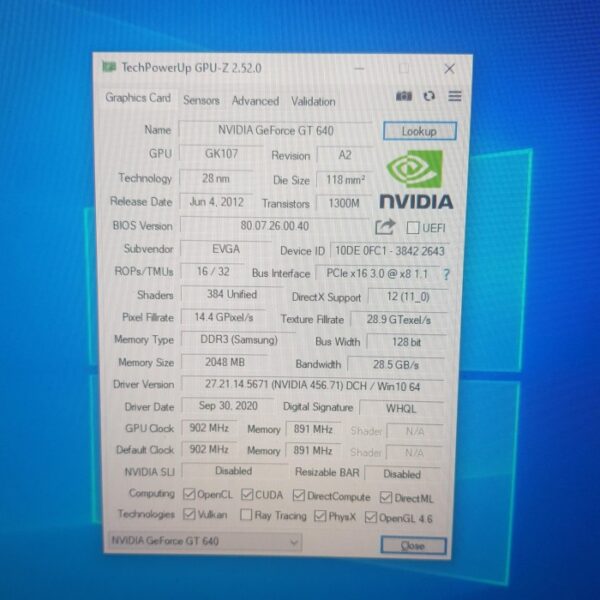The height and width of the screenshot is (600, 600).
Task: Click the Memory Size field 2048 MB
Action: 225,362
